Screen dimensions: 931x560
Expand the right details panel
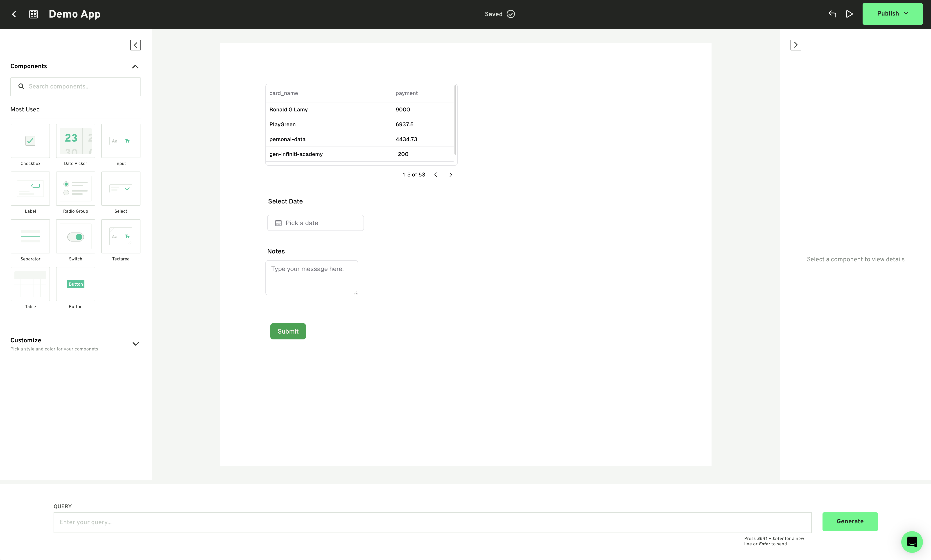click(795, 45)
